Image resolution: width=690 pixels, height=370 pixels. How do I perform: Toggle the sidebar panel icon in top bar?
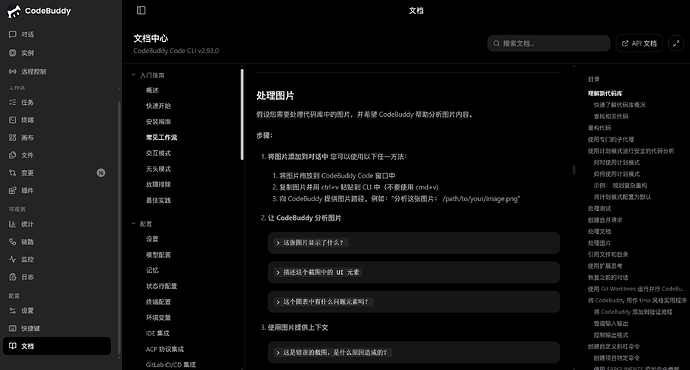tap(141, 10)
